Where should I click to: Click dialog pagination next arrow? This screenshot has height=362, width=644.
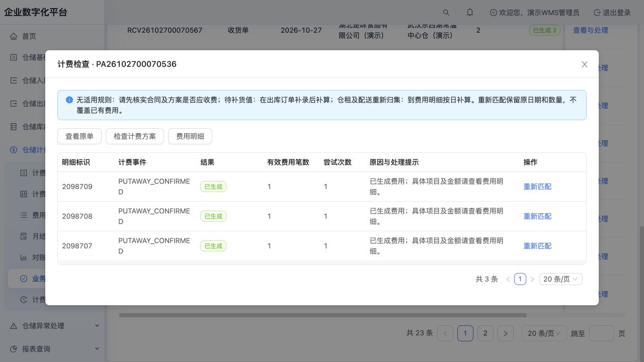532,279
